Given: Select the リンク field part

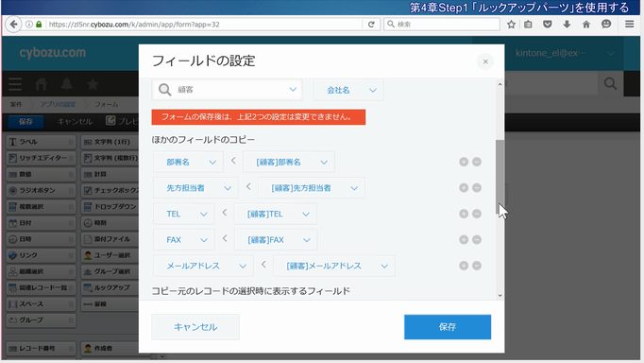Looking at the screenshot, I should coord(41,255).
